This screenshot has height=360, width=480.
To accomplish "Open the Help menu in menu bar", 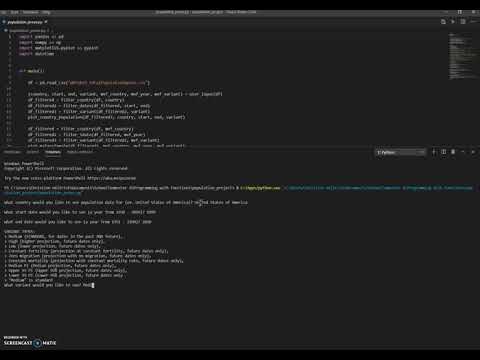I will pyautogui.click(x=46, y=12).
